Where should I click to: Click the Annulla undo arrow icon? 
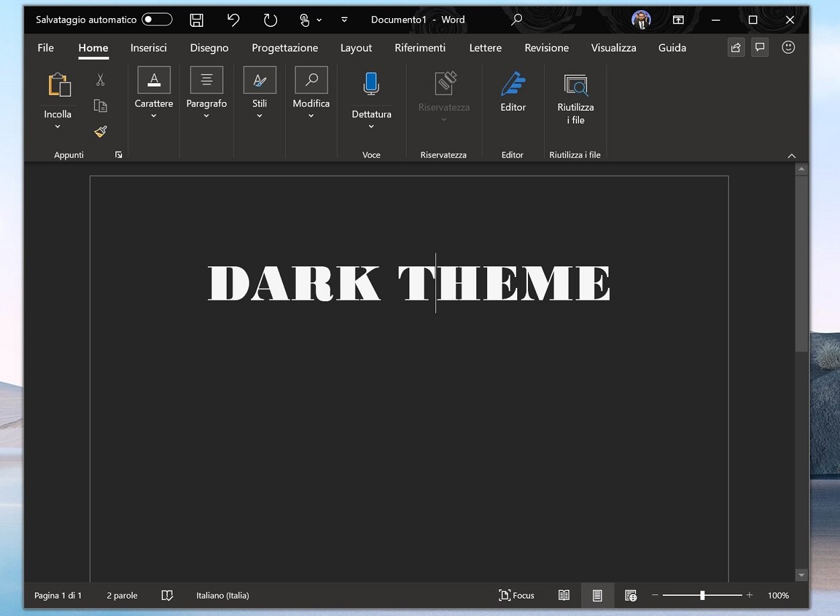click(233, 19)
